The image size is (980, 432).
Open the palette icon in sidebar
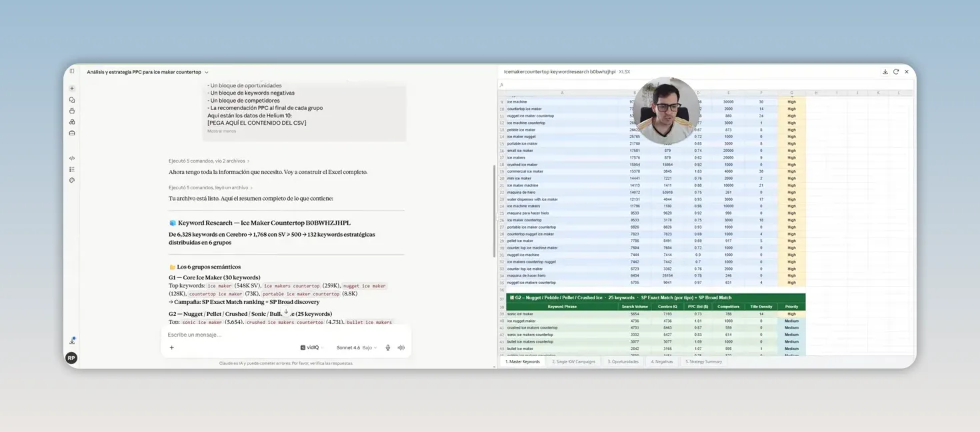[72, 180]
